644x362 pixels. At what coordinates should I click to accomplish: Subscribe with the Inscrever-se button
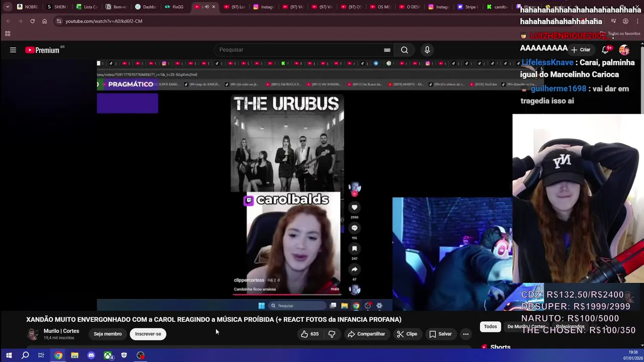(148, 334)
